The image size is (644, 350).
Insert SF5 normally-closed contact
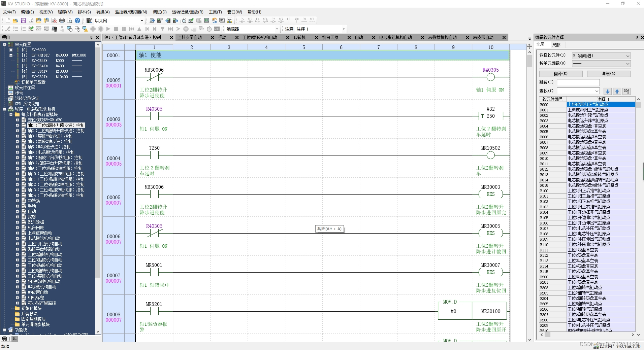pyautogui.click(x=250, y=20)
